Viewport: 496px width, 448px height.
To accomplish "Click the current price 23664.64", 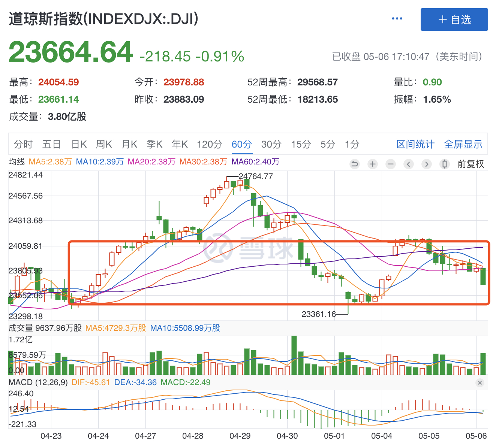I will [x=70, y=52].
